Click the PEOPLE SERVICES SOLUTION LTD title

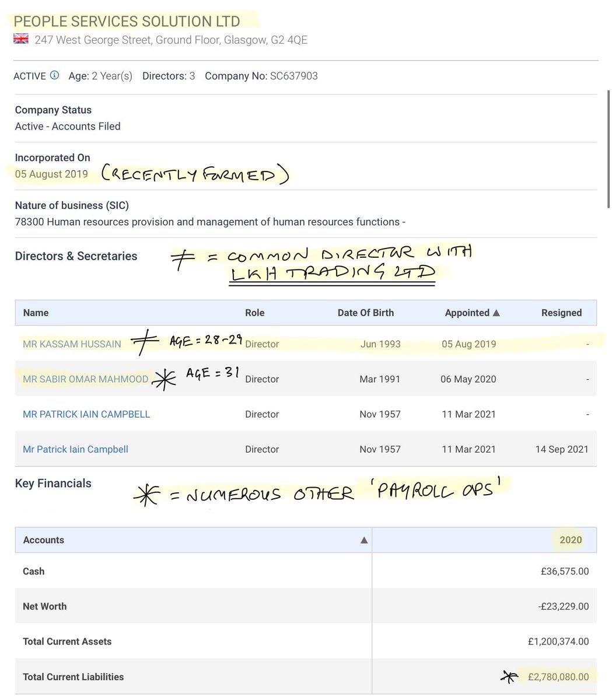click(127, 22)
